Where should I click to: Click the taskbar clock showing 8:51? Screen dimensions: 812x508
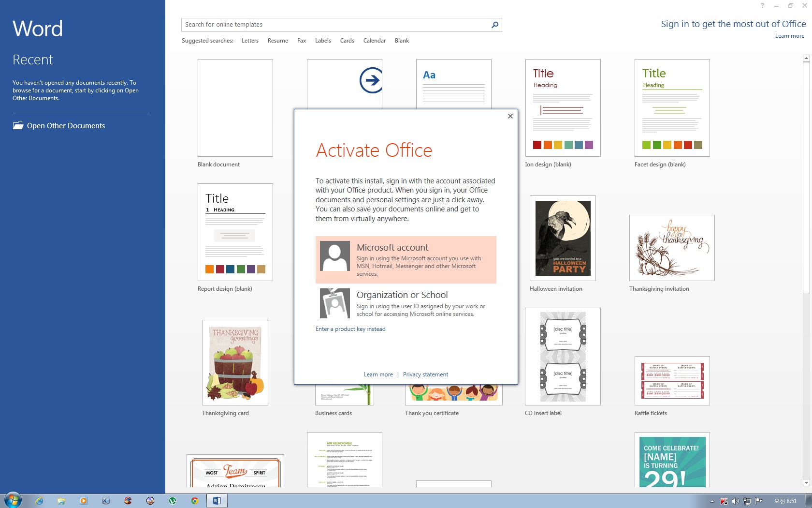785,501
